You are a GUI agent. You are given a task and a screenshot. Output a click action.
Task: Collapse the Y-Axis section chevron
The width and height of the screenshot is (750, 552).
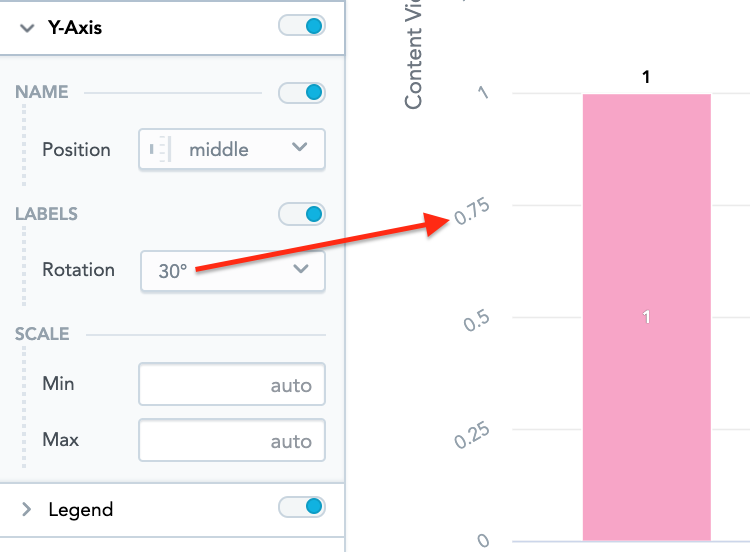pyautogui.click(x=27, y=28)
